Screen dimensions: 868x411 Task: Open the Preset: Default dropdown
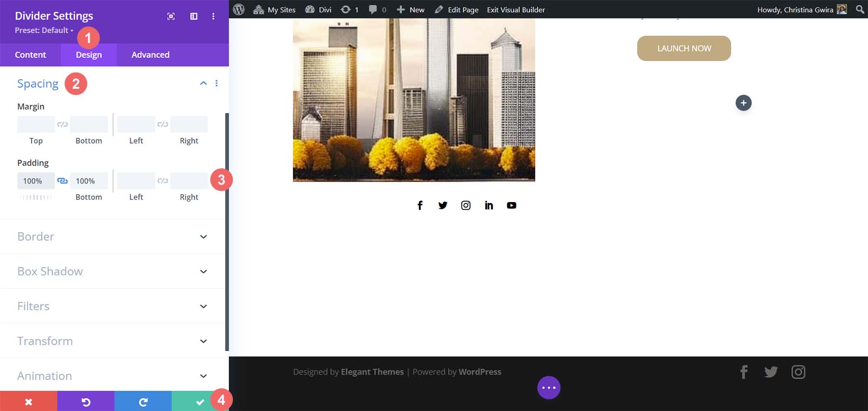(x=44, y=30)
